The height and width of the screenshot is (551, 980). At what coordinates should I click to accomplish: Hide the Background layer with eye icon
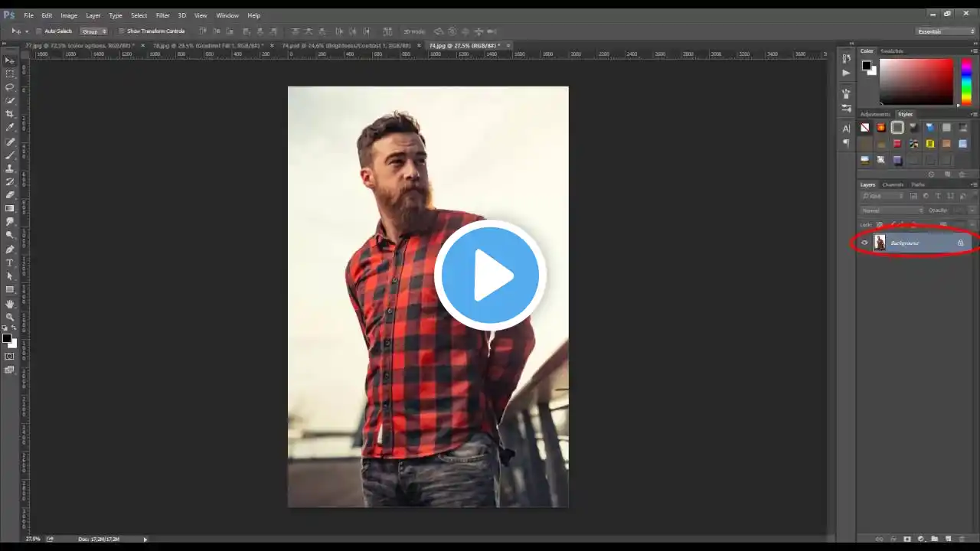pos(865,243)
